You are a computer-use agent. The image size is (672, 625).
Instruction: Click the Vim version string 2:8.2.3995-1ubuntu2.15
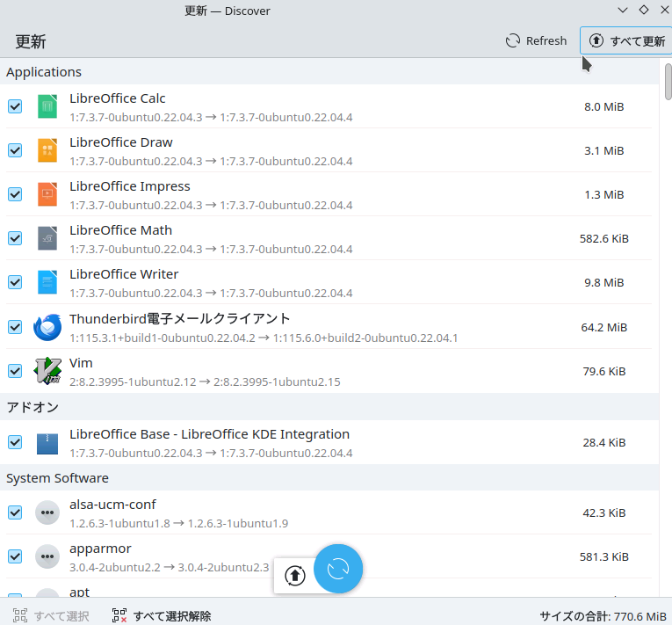tap(277, 382)
